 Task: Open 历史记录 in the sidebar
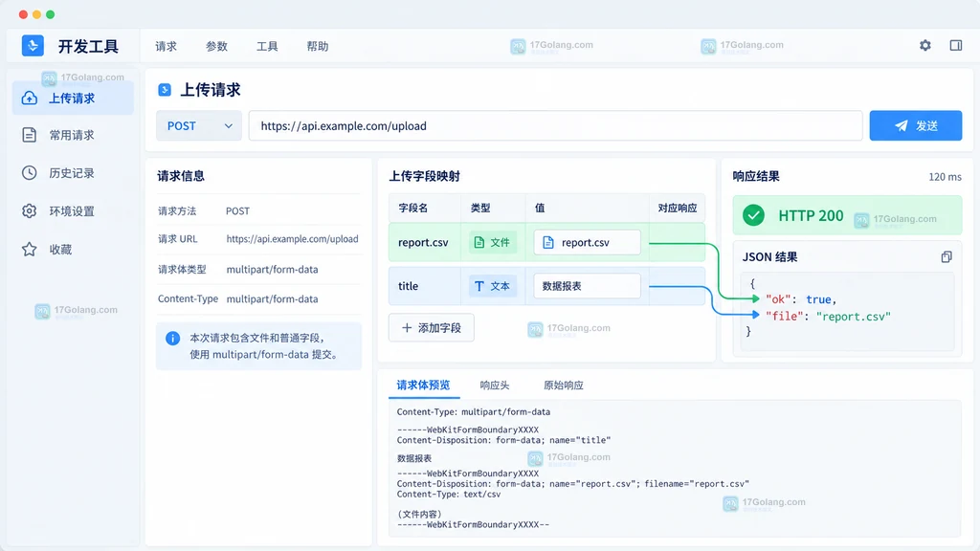73,173
